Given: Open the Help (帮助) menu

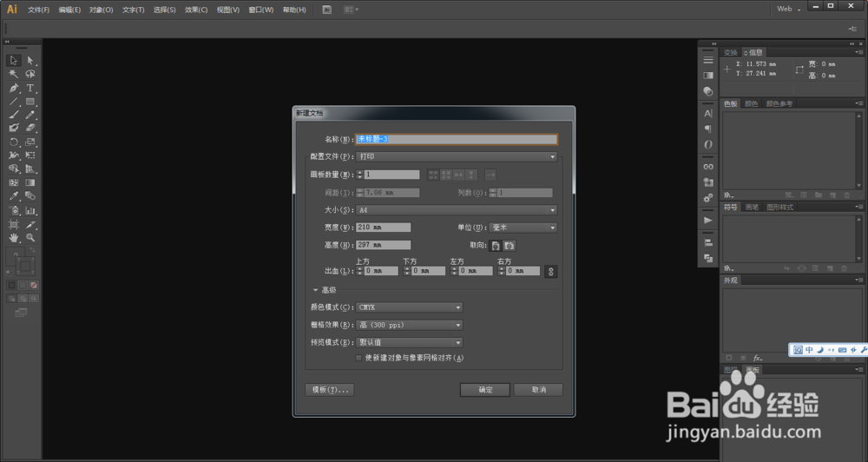Looking at the screenshot, I should pos(294,10).
